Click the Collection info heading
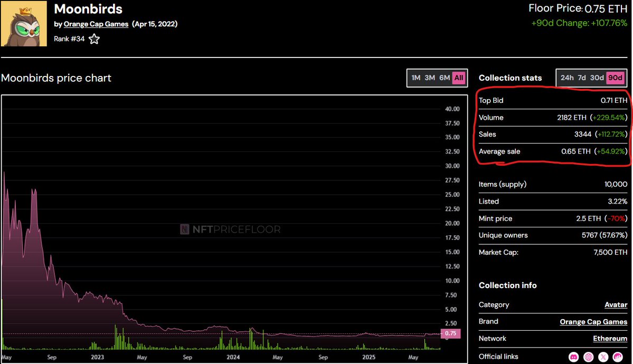633x364 pixels. click(508, 285)
